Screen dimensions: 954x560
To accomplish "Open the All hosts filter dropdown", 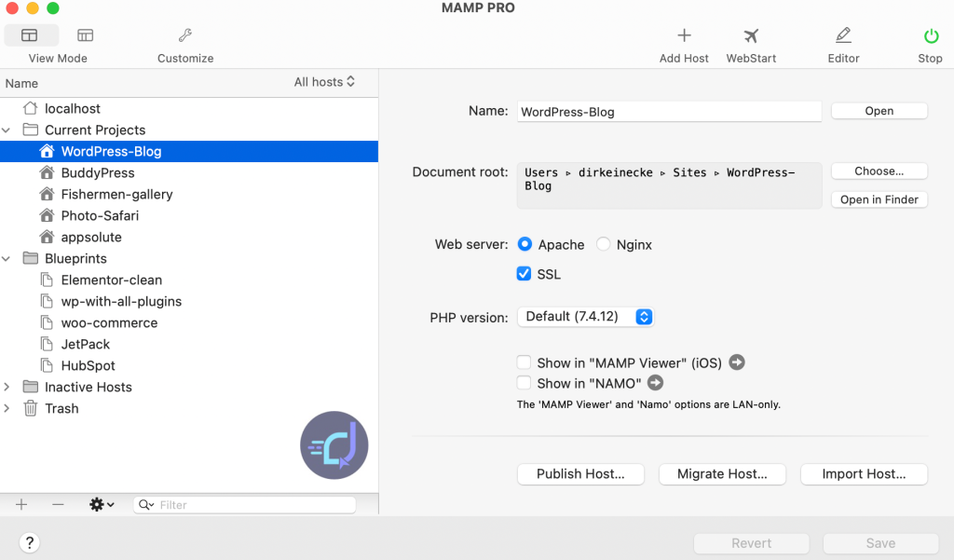I will point(324,82).
